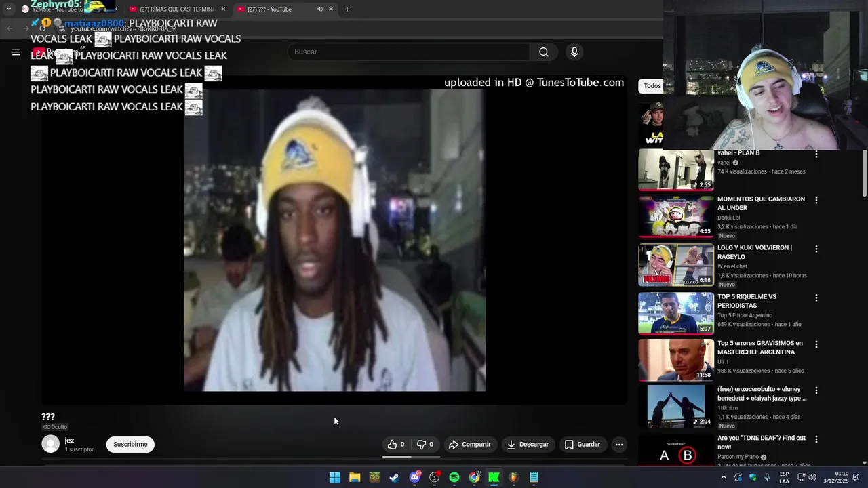Open File Explorer from the taskbar
The width and height of the screenshot is (868, 488).
tap(355, 477)
